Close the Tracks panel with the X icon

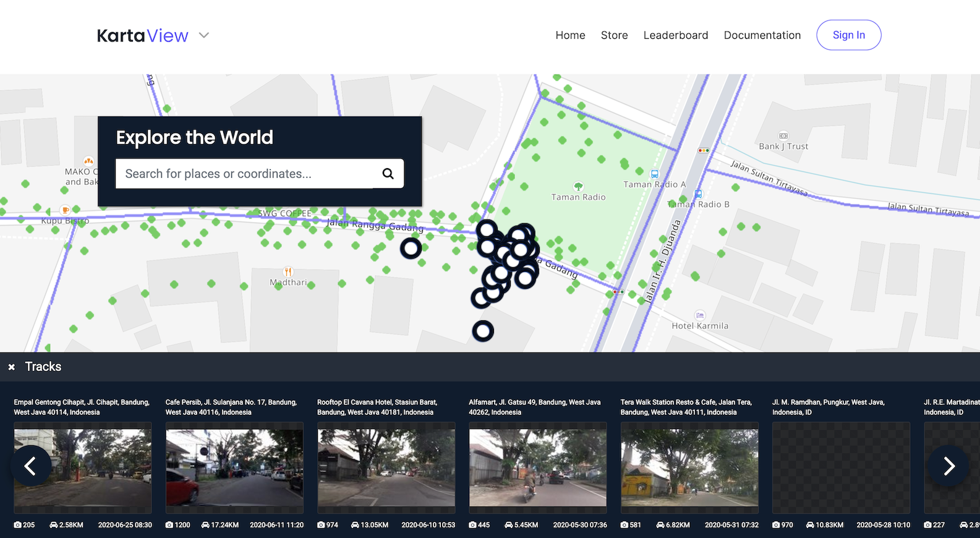tap(11, 367)
